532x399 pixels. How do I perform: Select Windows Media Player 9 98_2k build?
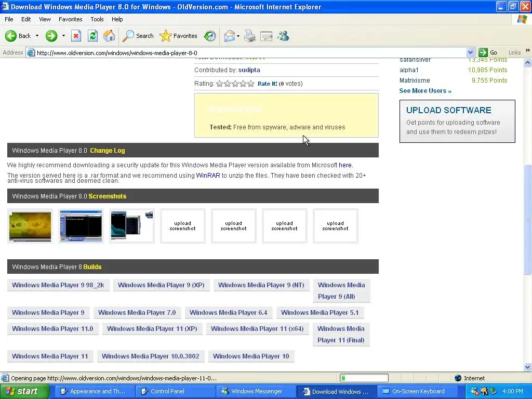[x=58, y=285]
